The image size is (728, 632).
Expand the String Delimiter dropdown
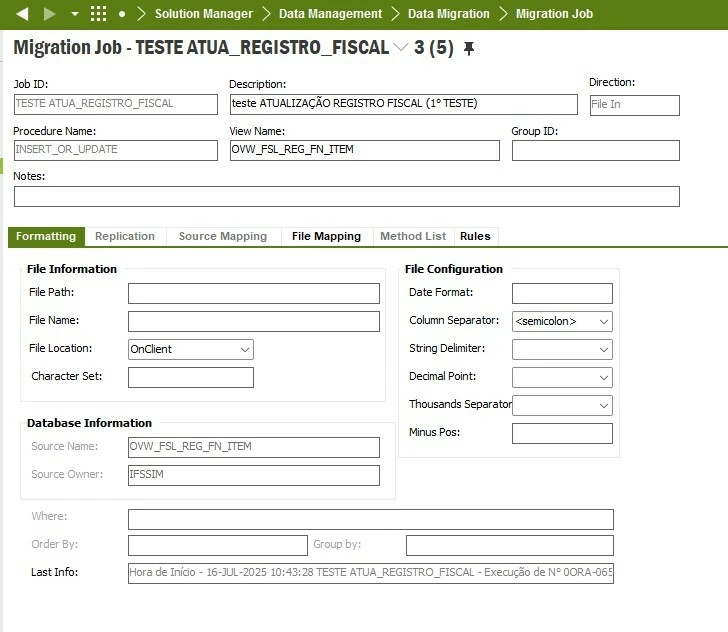click(x=562, y=349)
